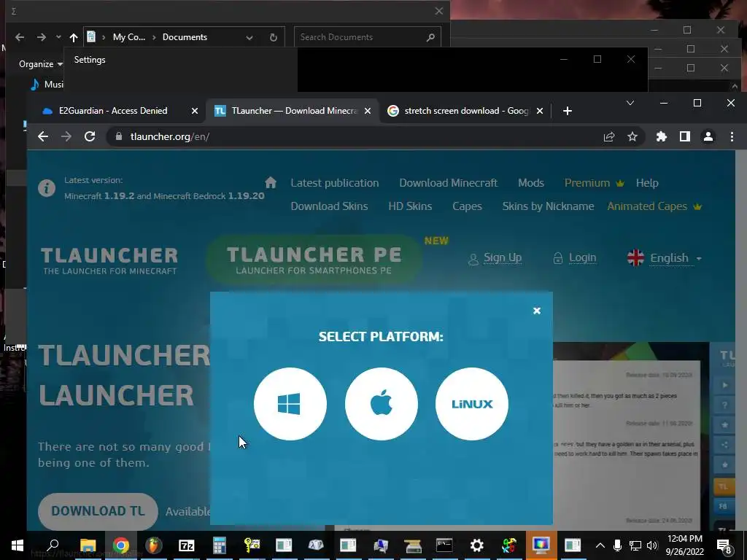This screenshot has width=747, height=560.
Task: Choose the Apple macOS platform icon
Action: click(381, 404)
